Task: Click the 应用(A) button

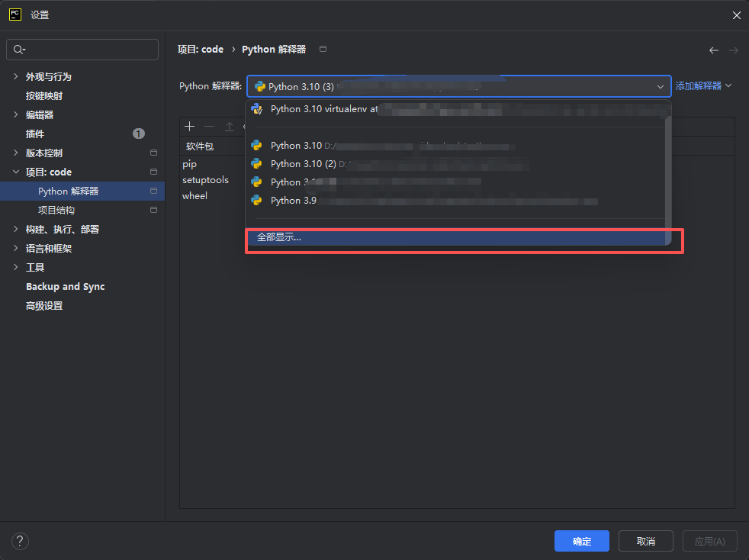Action: [710, 541]
